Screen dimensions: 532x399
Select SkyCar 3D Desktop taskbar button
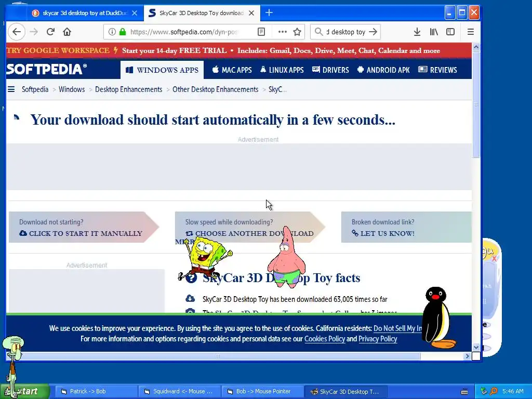coord(345,391)
